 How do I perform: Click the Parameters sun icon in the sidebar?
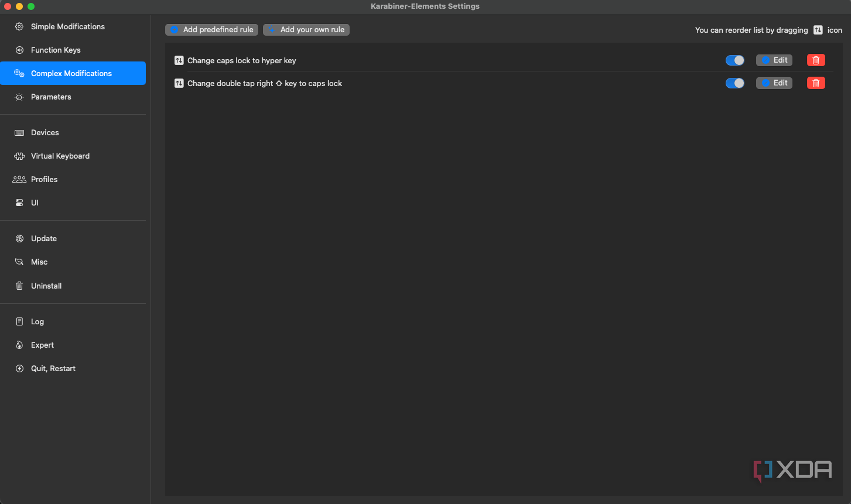[x=19, y=97]
